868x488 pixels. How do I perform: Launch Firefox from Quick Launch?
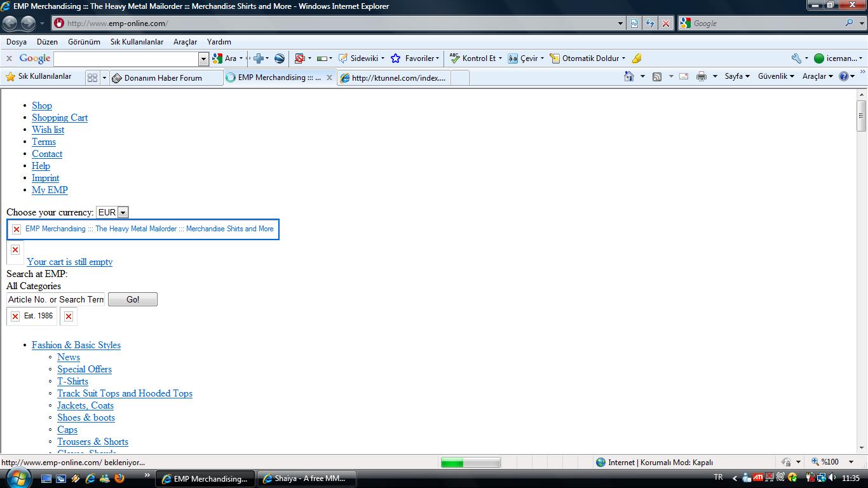point(119,478)
